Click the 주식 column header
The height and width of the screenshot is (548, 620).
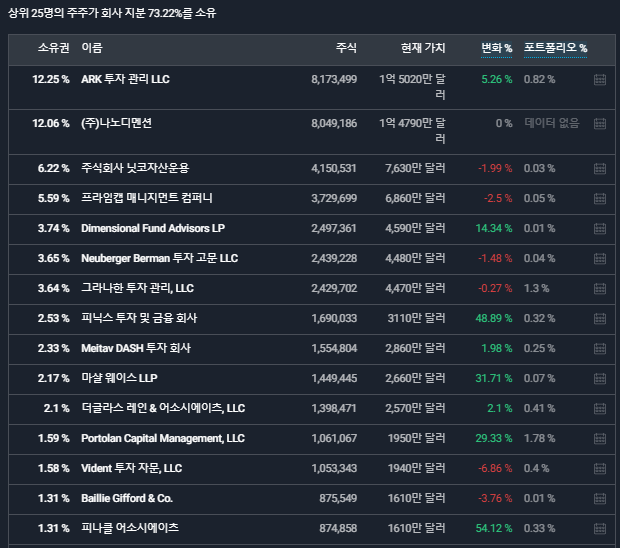(x=346, y=48)
